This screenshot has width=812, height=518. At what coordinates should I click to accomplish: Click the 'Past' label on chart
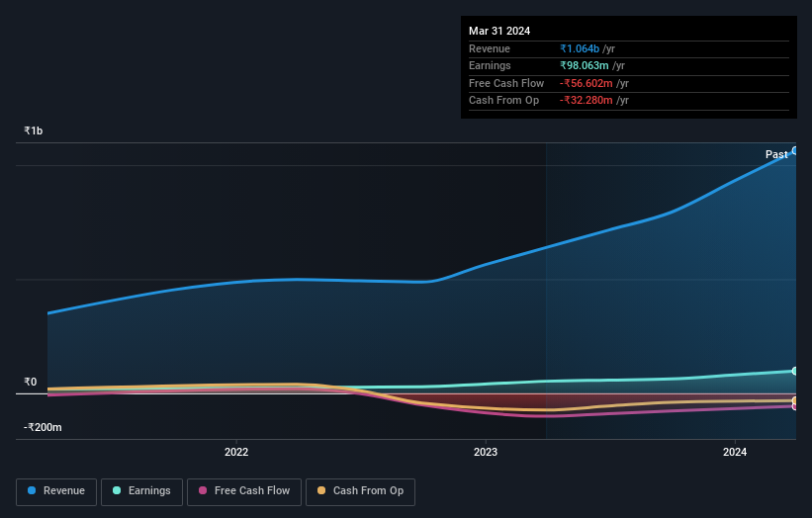click(x=776, y=154)
